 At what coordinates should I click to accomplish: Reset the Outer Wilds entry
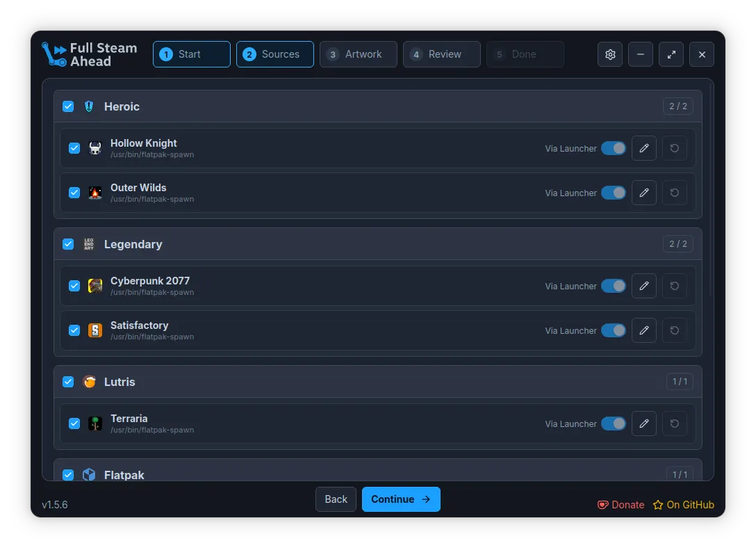(675, 193)
